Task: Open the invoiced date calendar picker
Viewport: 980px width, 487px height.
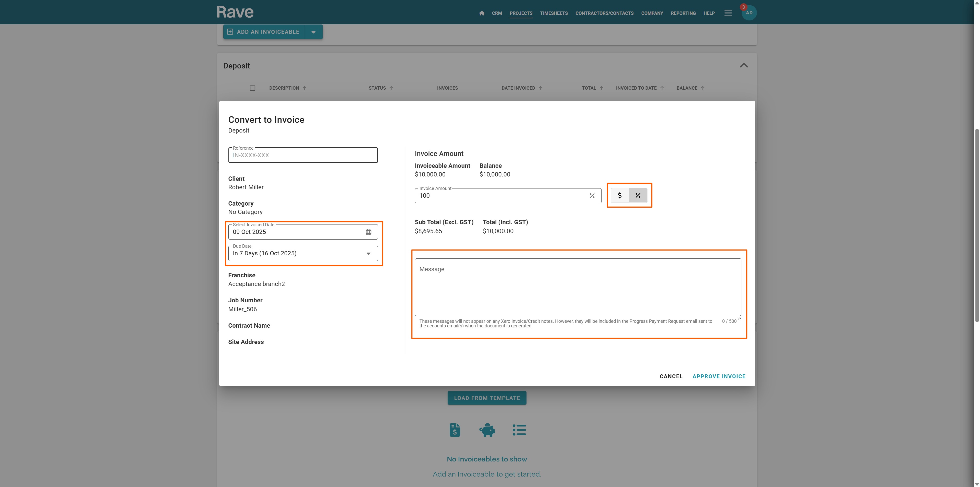Action: (x=368, y=232)
